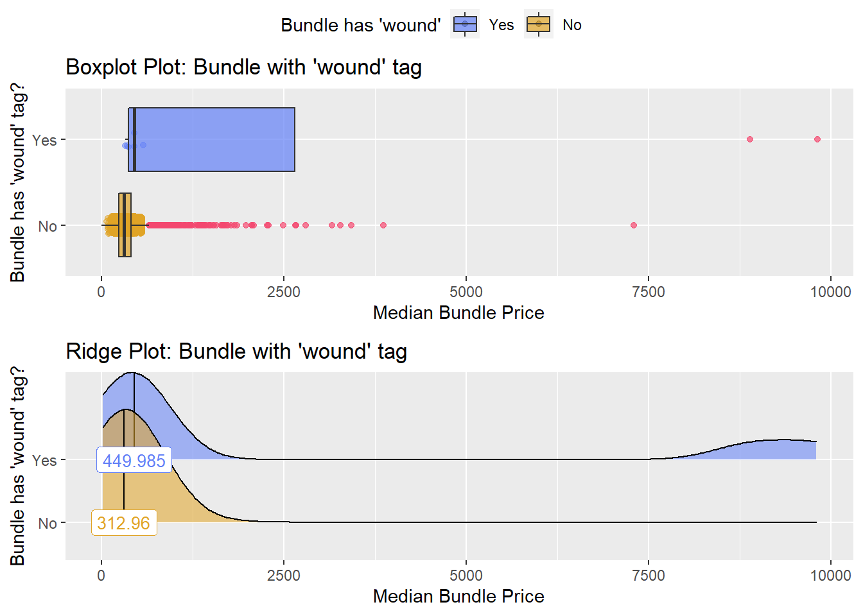Click the 'Yes' outlier point near 8900
Image resolution: width=863 pixels, height=616 pixels.
coord(749,139)
